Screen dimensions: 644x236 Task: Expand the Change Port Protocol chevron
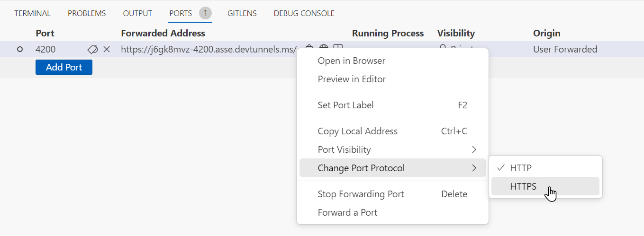pos(474,168)
